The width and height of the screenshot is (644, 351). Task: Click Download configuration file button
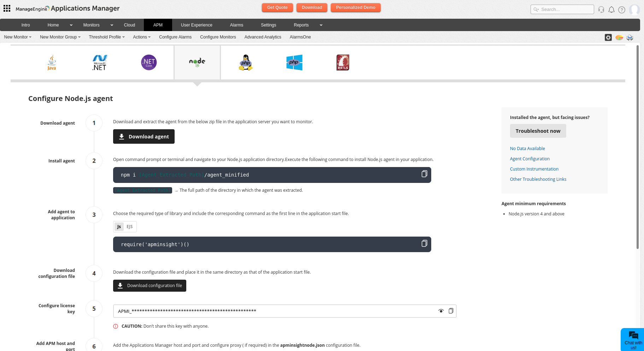coord(150,286)
